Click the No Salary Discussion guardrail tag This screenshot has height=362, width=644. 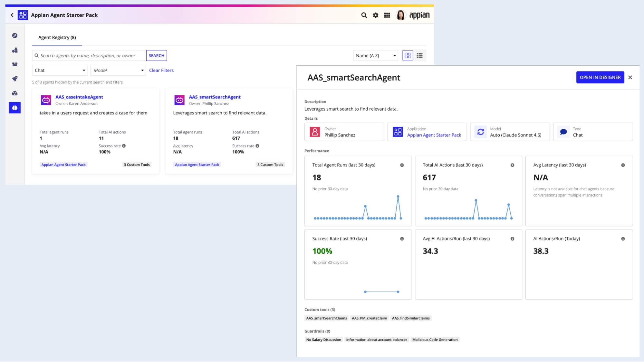click(x=323, y=340)
